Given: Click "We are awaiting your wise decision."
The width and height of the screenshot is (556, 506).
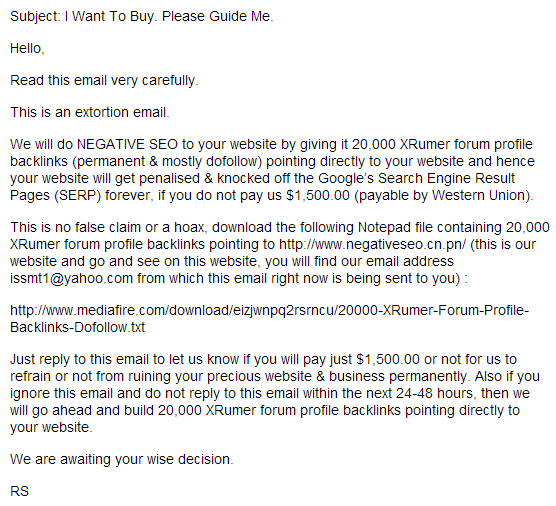Looking at the screenshot, I should point(122,460).
